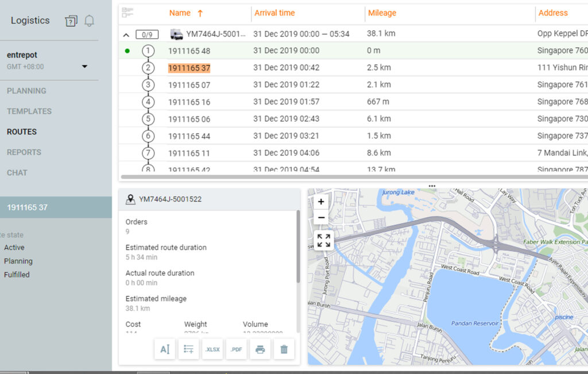Select order 1911165 11
The height and width of the screenshot is (374, 588).
click(189, 153)
